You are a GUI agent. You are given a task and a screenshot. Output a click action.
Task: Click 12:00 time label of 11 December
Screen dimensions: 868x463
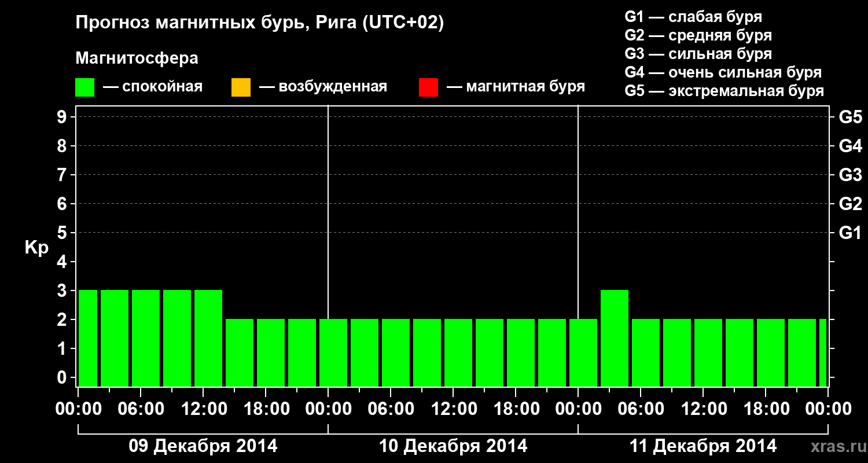[703, 409]
